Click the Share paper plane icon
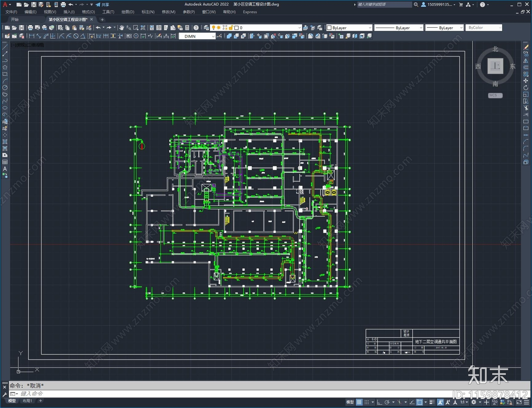 (98, 5)
